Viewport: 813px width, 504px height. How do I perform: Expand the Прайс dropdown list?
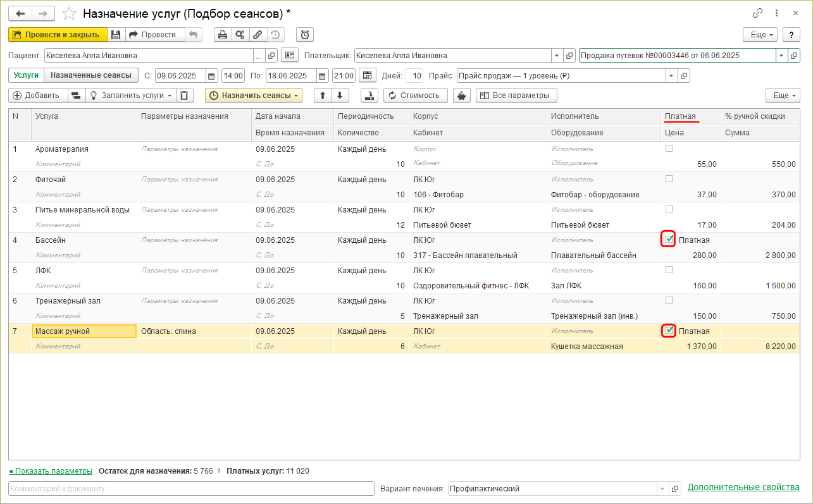pyautogui.click(x=671, y=76)
